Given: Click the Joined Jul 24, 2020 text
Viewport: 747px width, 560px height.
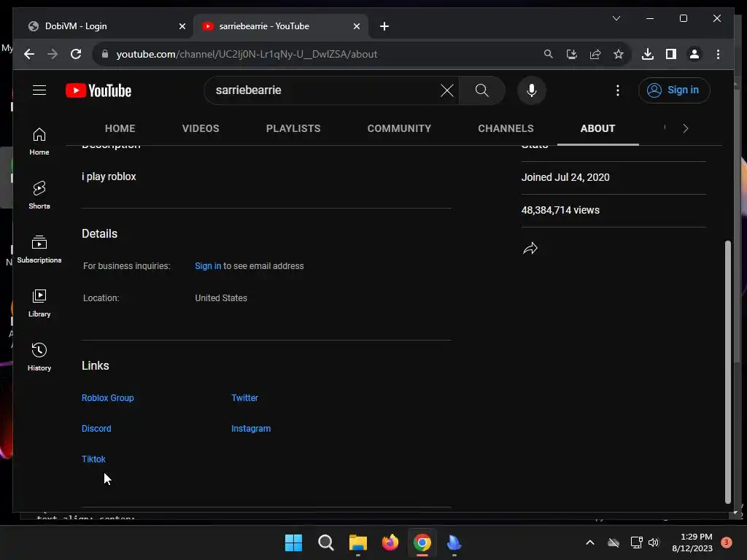Looking at the screenshot, I should [565, 177].
